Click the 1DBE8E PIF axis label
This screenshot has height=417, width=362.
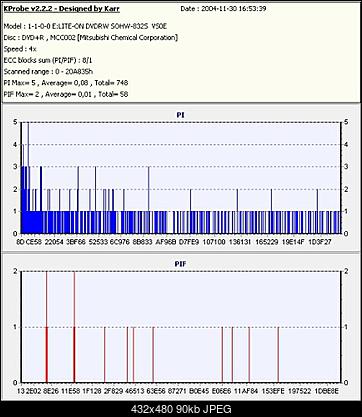327,391
